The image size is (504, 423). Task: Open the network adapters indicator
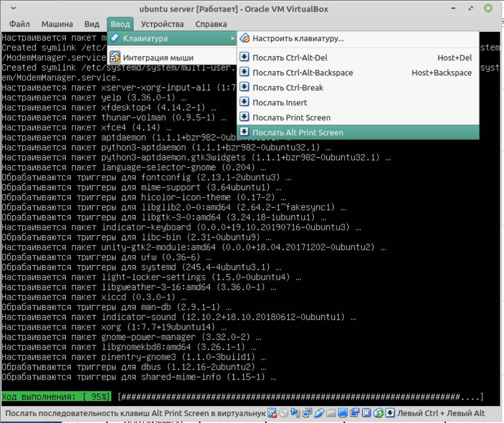(307, 413)
